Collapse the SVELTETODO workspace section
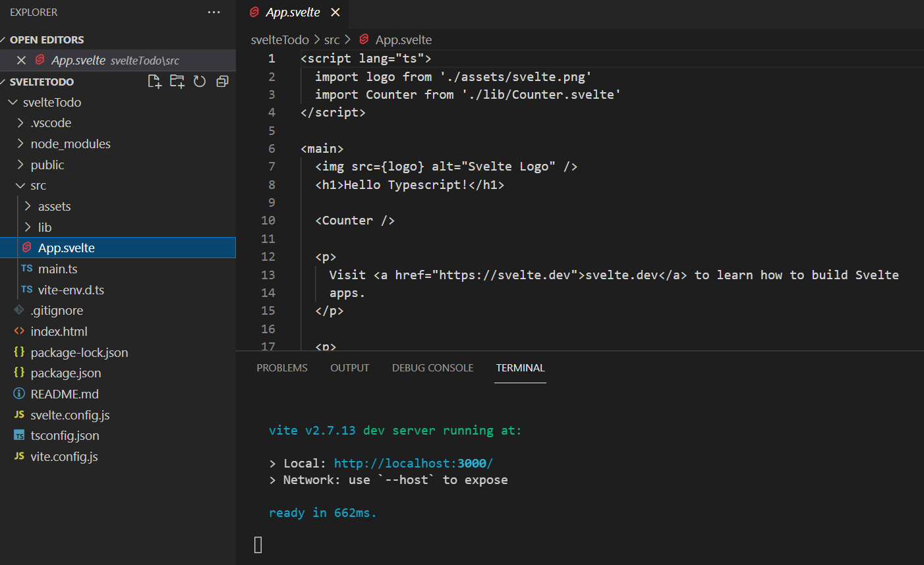The image size is (924, 565). [3, 82]
